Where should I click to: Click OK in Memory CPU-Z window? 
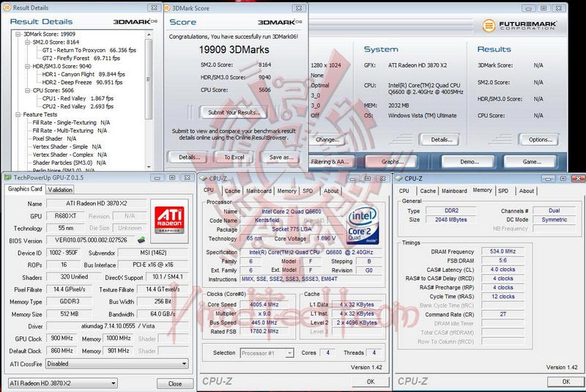coord(565,382)
